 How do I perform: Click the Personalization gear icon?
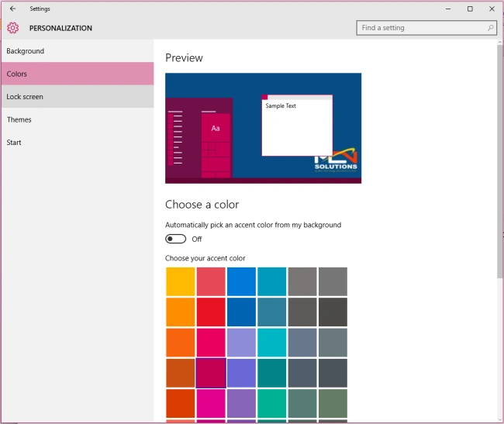tap(13, 28)
